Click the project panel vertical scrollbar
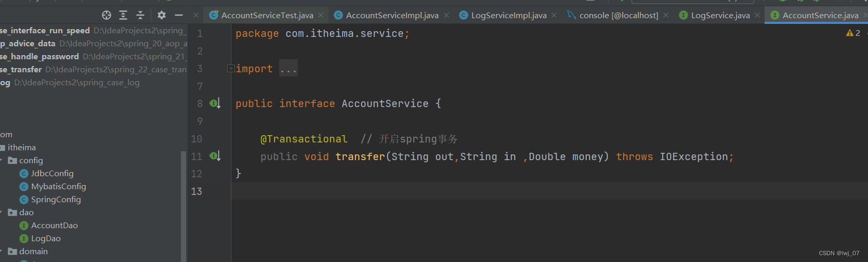Image resolution: width=868 pixels, height=262 pixels. [183, 208]
